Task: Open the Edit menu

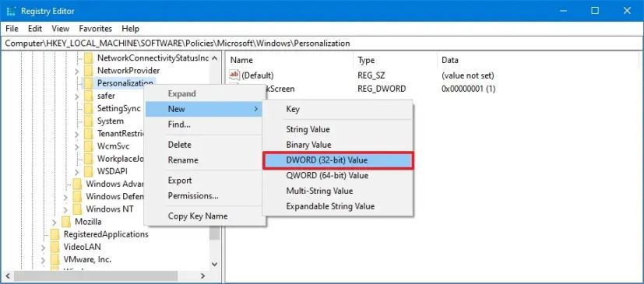Action: pos(35,29)
